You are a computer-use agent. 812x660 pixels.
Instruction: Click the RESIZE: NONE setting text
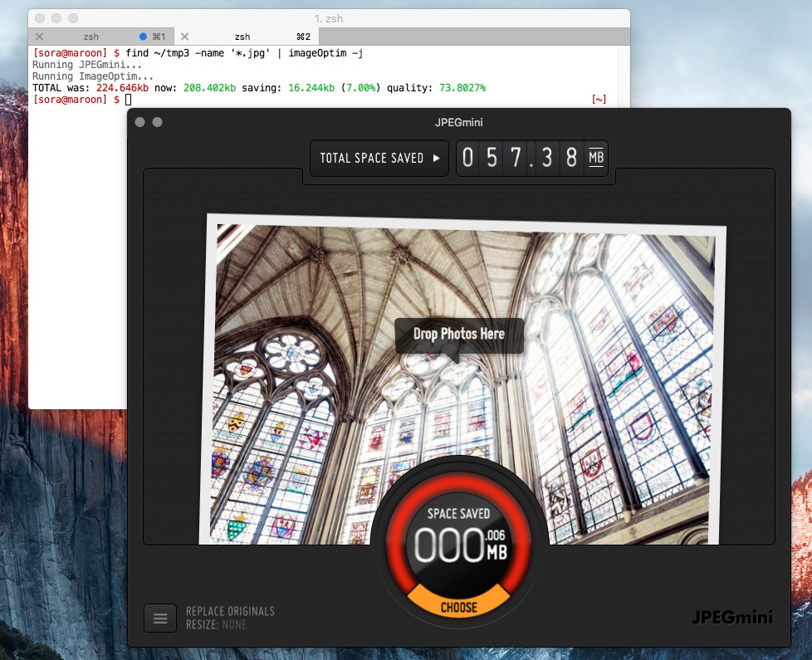[216, 625]
